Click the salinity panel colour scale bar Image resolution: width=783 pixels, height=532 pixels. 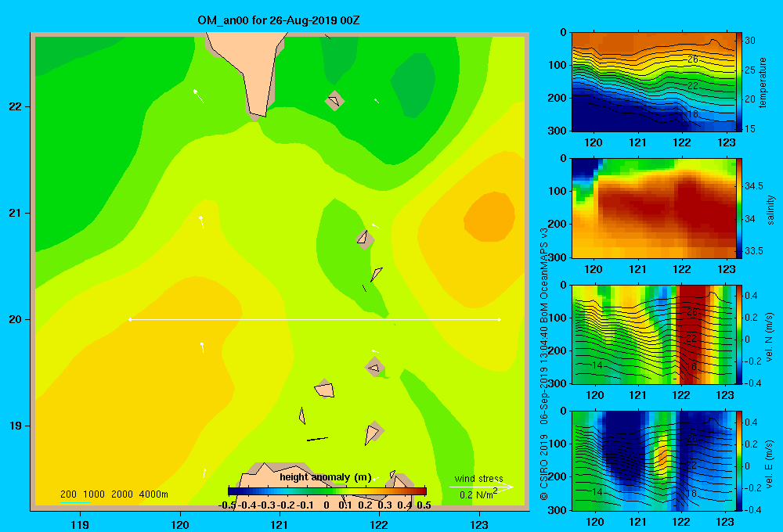click(739, 208)
